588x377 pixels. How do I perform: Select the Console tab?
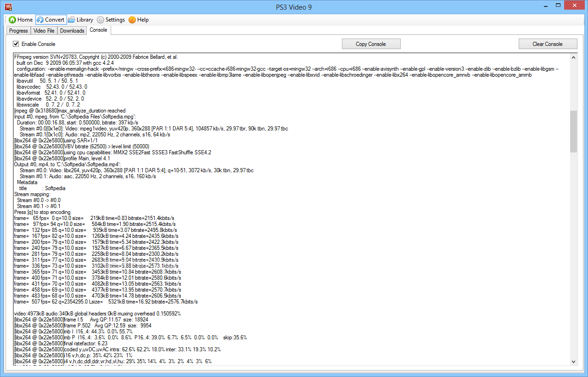(99, 30)
